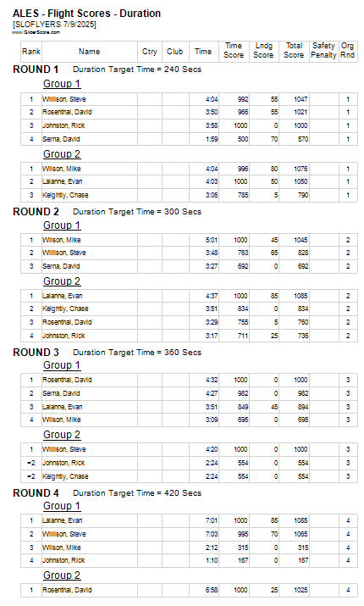Select Rosenthal, David 6:58 flight row
The width and height of the screenshot is (364, 606).
(x=189, y=591)
